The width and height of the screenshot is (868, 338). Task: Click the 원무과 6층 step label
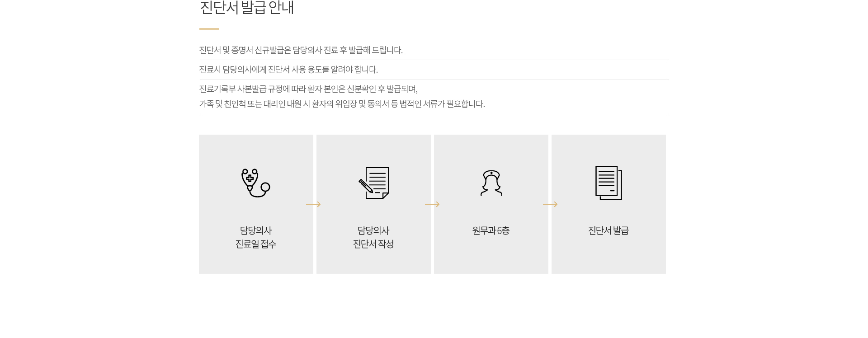(x=491, y=230)
